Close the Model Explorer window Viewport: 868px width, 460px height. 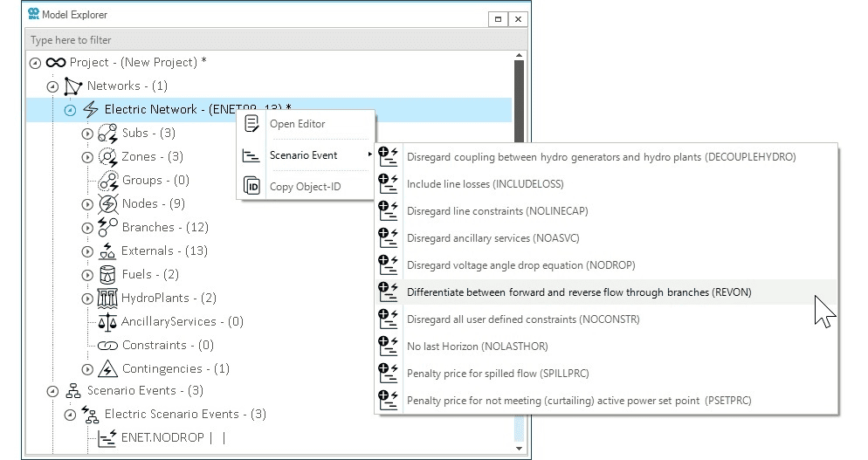tap(518, 19)
